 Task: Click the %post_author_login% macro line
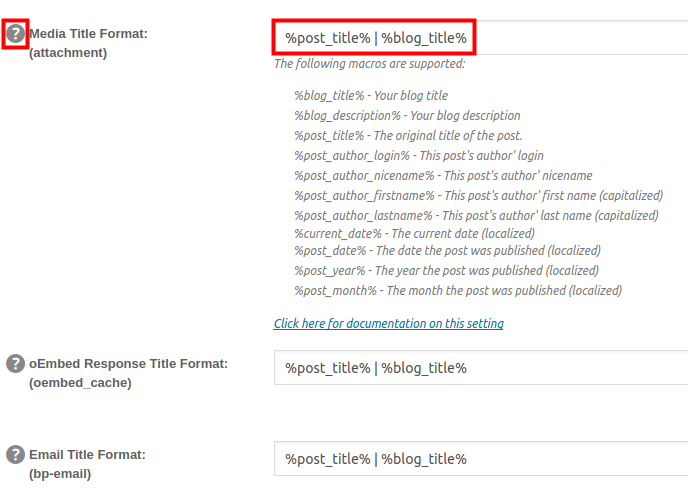[419, 155]
